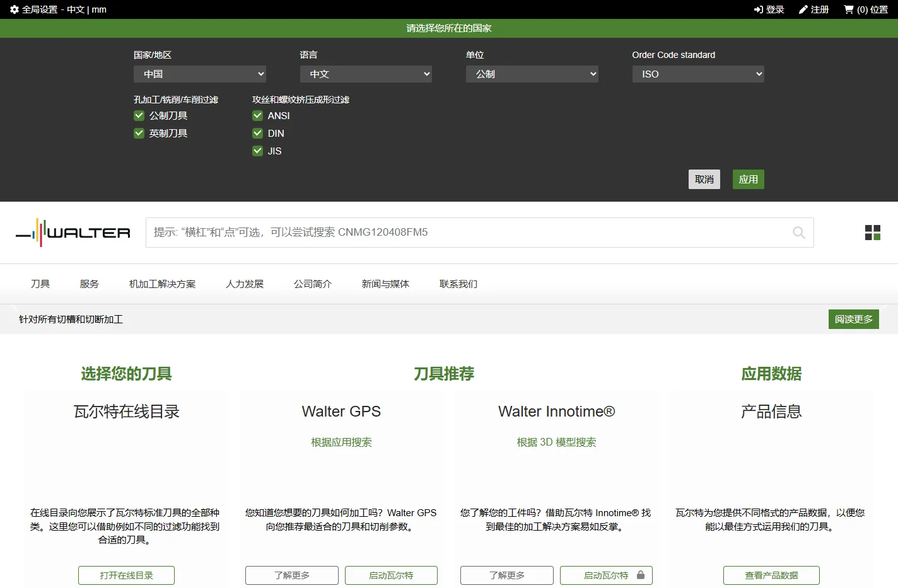Click the 阅读更多 button
Image resolution: width=898 pixels, height=588 pixels.
pyautogui.click(x=854, y=320)
